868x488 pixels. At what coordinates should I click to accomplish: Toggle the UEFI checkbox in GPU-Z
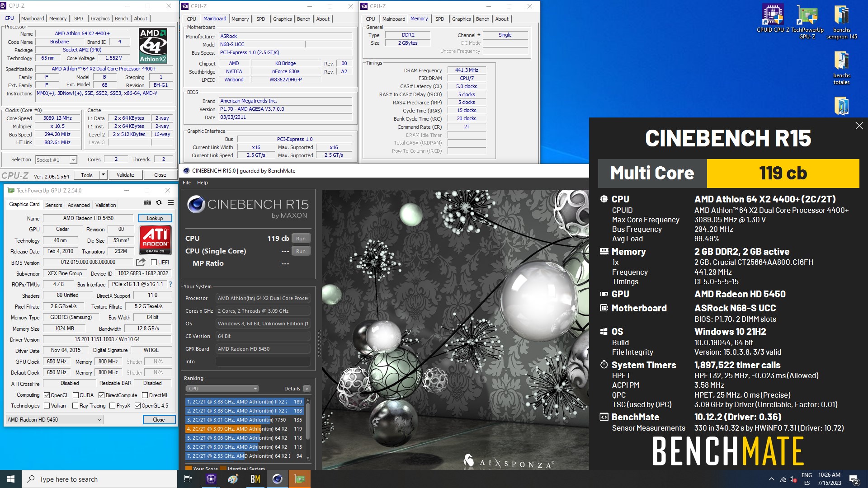pos(154,263)
